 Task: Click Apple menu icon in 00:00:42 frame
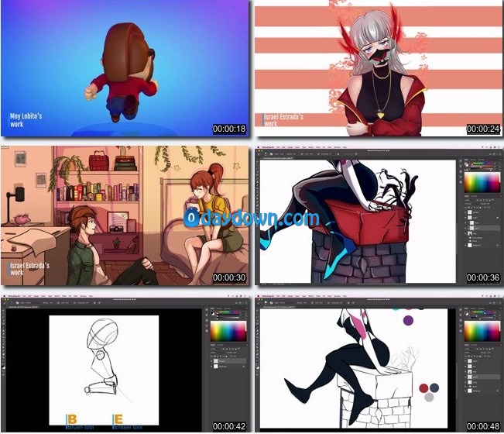click(4, 296)
